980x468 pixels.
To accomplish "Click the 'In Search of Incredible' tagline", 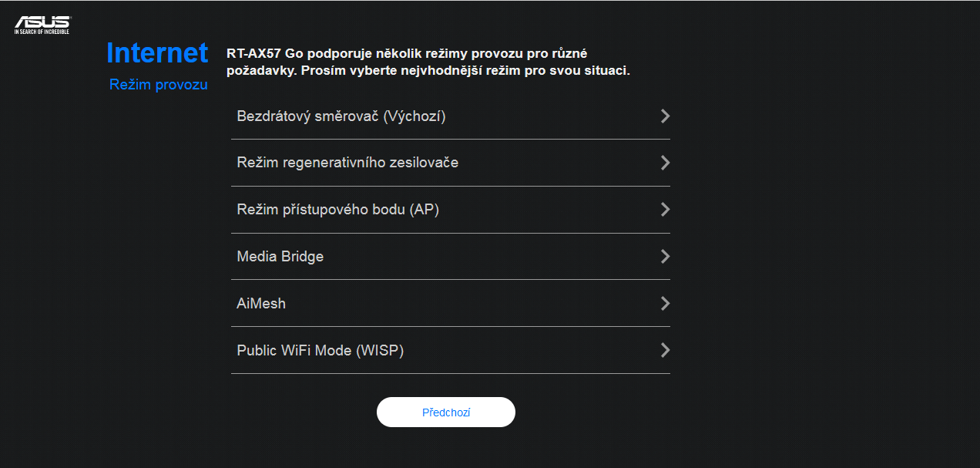I will (42, 32).
